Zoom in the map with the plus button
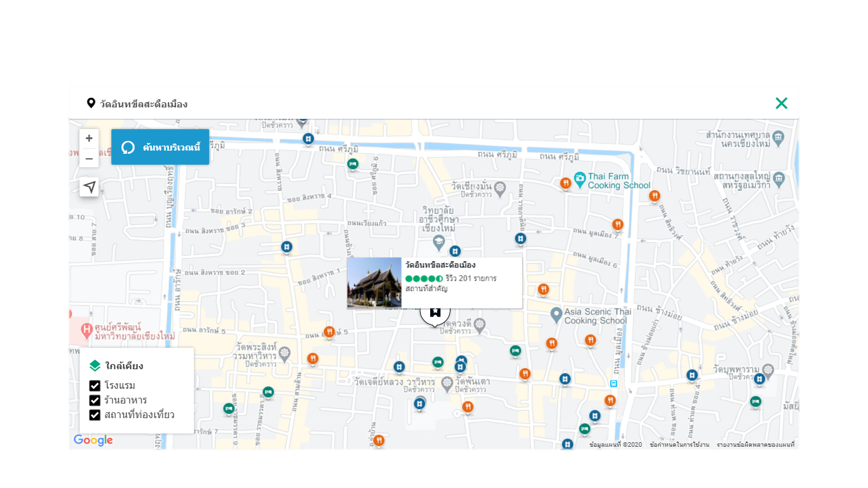The height and width of the screenshot is (488, 868). pyautogui.click(x=89, y=139)
